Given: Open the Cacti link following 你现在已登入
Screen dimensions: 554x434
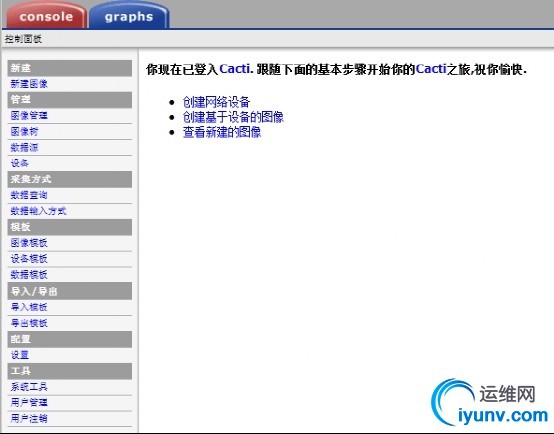Looking at the screenshot, I should pyautogui.click(x=235, y=69).
